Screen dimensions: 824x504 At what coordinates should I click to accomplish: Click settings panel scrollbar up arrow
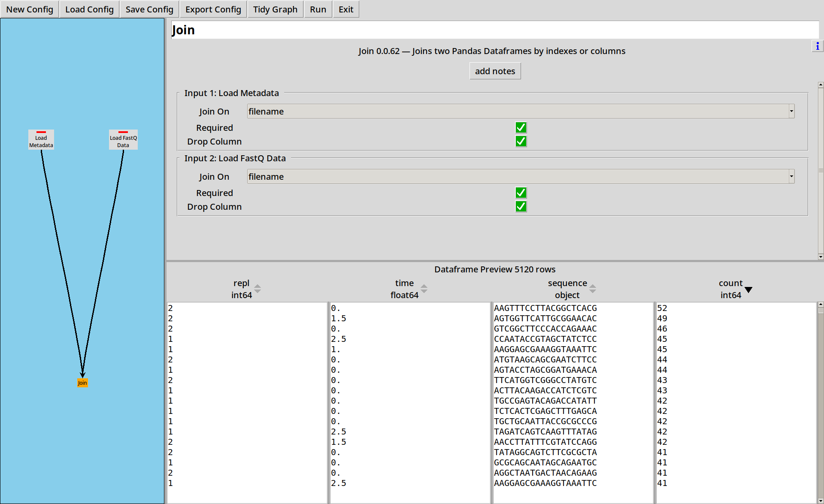(821, 85)
